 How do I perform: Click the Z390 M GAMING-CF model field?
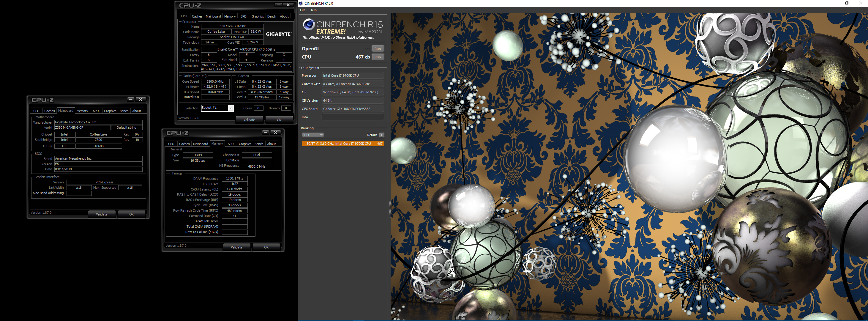(82, 128)
